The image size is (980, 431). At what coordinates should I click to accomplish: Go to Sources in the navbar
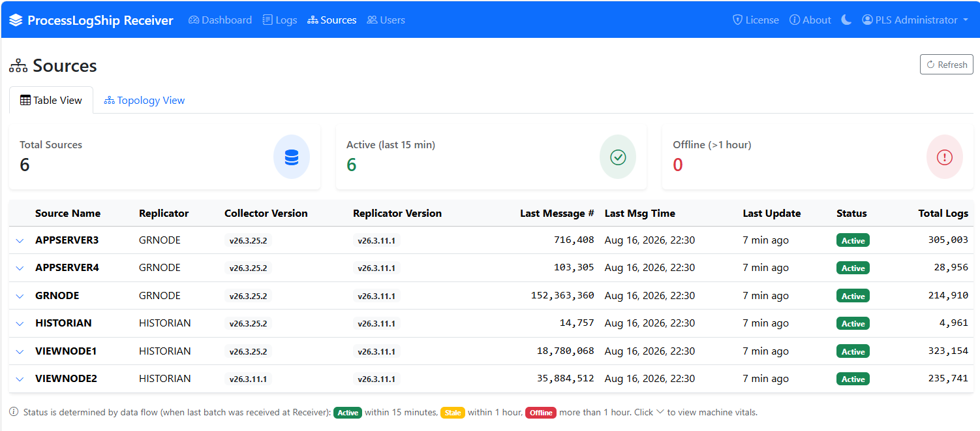click(332, 20)
